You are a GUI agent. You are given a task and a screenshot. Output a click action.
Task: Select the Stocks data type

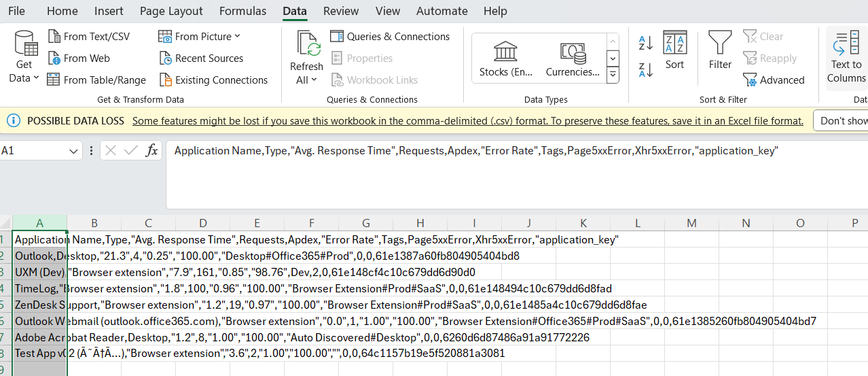(x=504, y=58)
